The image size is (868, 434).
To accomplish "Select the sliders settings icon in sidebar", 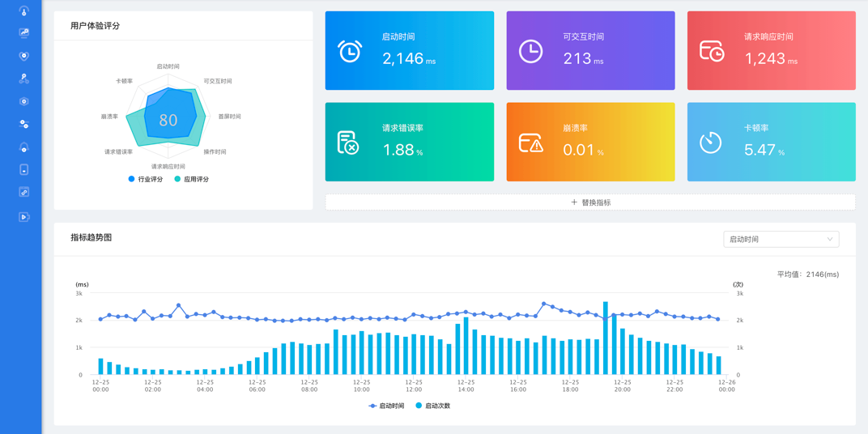I will click(23, 124).
